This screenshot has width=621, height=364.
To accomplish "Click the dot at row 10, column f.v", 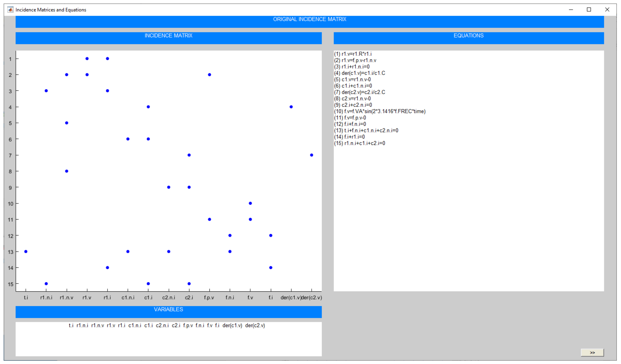I will tap(250, 203).
